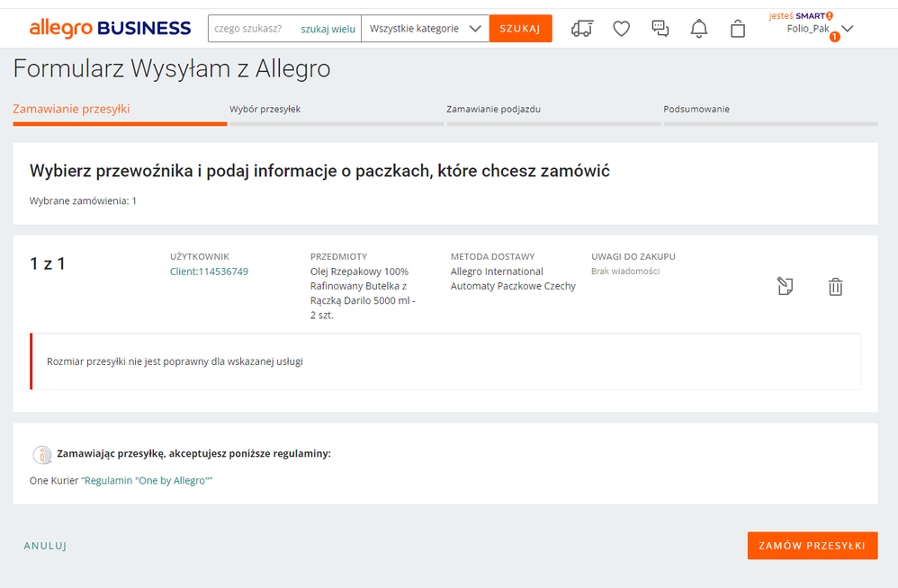Open the Allegro Business home logo
Screen dimensions: 898x588
pos(110,28)
